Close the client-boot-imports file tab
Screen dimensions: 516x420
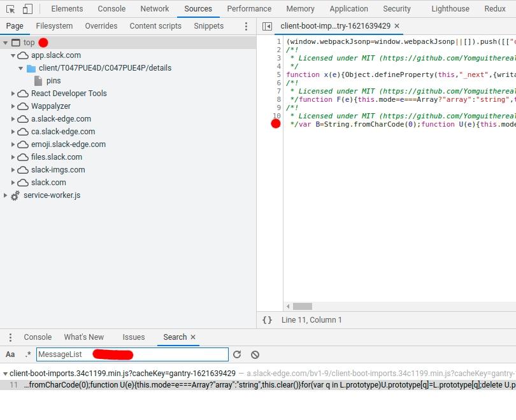(x=397, y=26)
